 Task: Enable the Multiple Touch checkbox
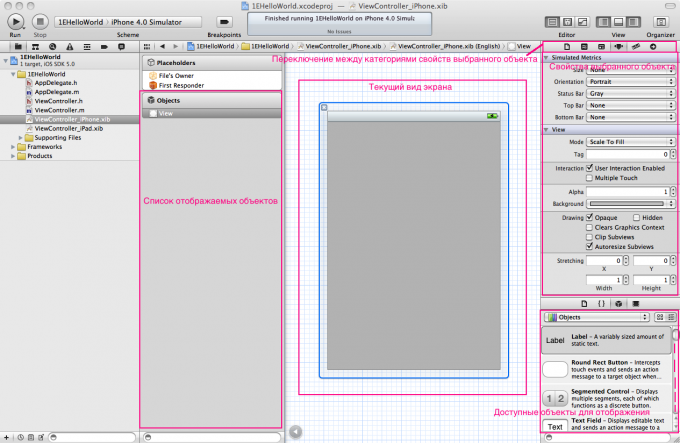(x=589, y=178)
